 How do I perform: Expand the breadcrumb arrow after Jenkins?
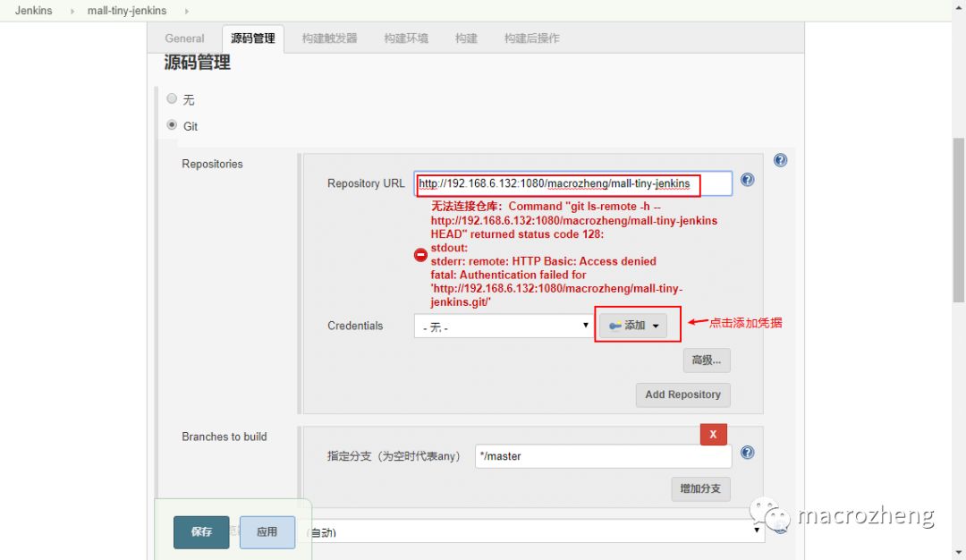tap(72, 11)
